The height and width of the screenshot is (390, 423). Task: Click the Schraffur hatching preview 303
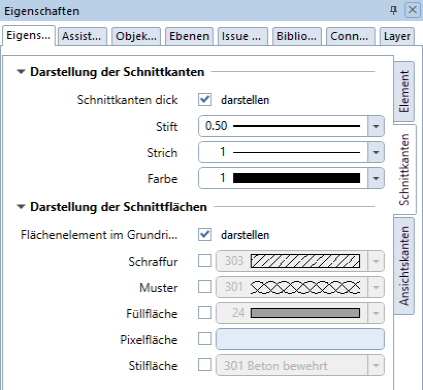tap(305, 261)
